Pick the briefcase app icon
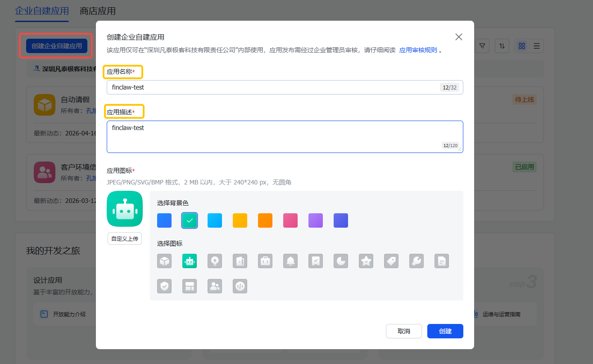This screenshot has height=364, width=593. [265, 261]
